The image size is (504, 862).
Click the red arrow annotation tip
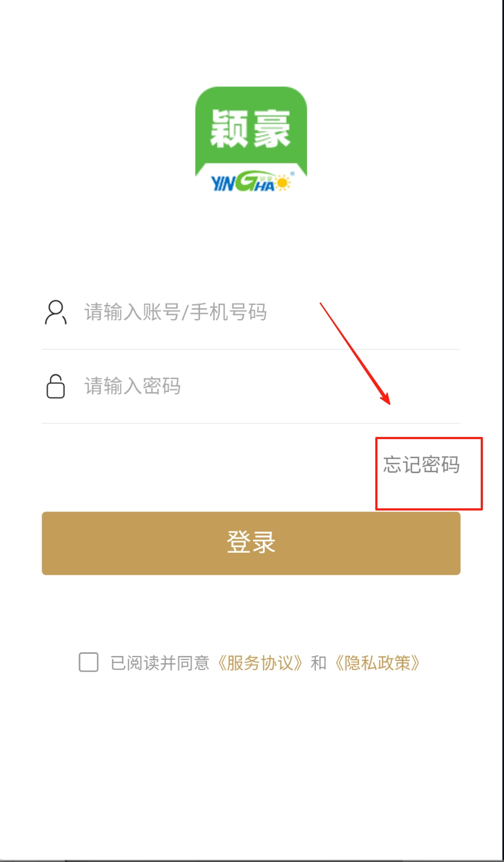(x=386, y=400)
